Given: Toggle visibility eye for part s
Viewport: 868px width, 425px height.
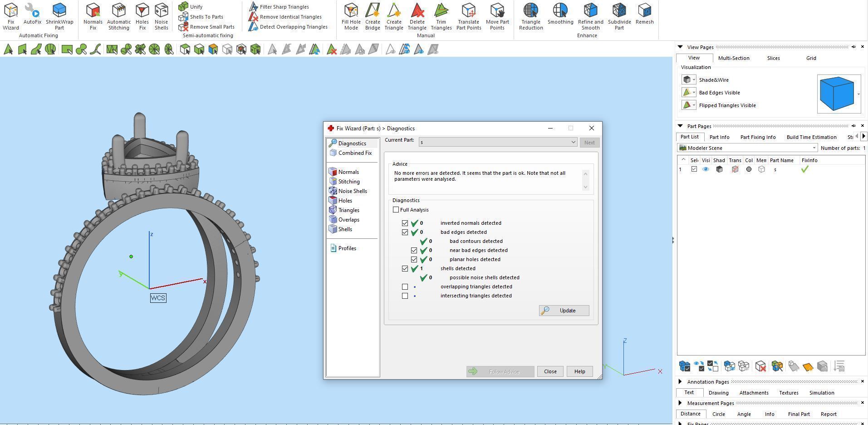Looking at the screenshot, I should tap(706, 169).
